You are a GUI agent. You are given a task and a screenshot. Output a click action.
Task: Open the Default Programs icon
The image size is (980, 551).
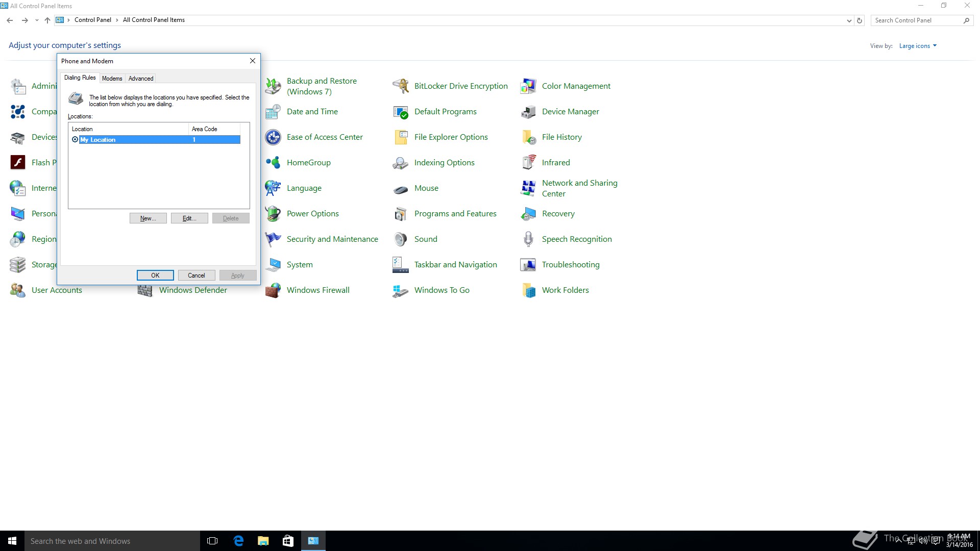point(401,112)
